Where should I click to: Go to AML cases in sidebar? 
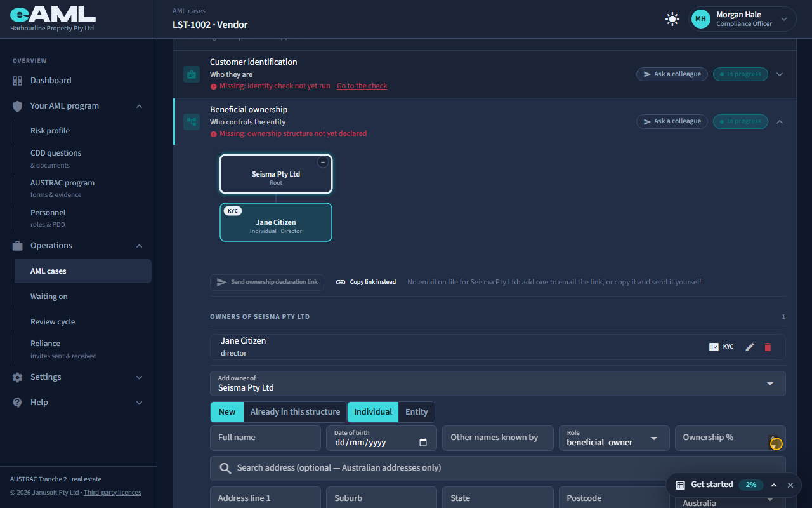tap(83, 271)
